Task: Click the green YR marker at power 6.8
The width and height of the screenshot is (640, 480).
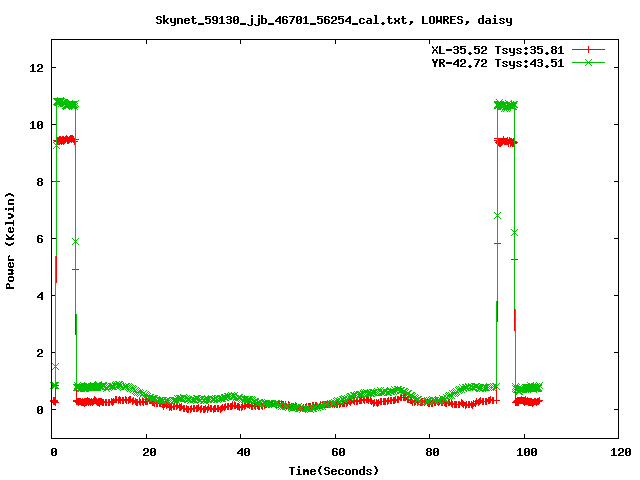Action: point(497,216)
